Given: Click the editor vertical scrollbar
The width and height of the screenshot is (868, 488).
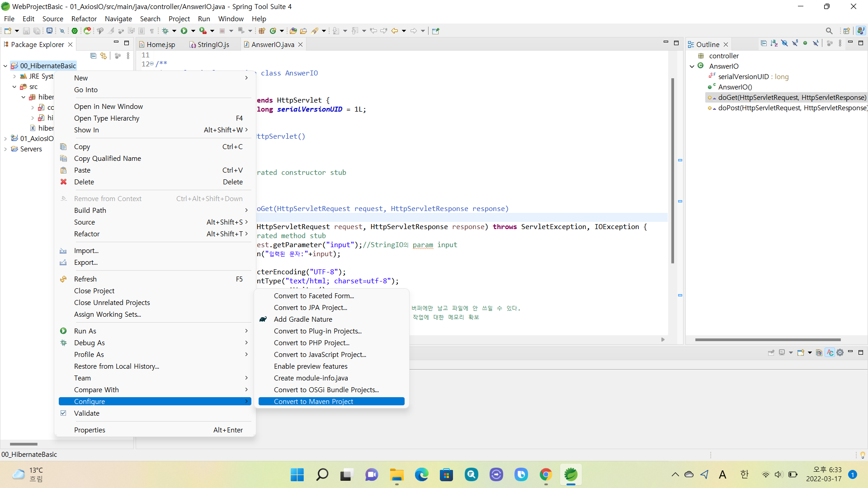Looking at the screenshot, I should tap(673, 172).
